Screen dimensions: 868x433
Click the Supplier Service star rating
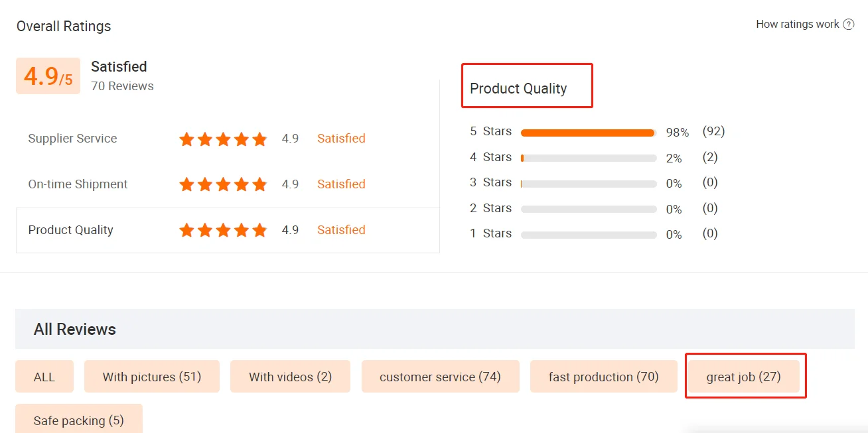pyautogui.click(x=223, y=139)
